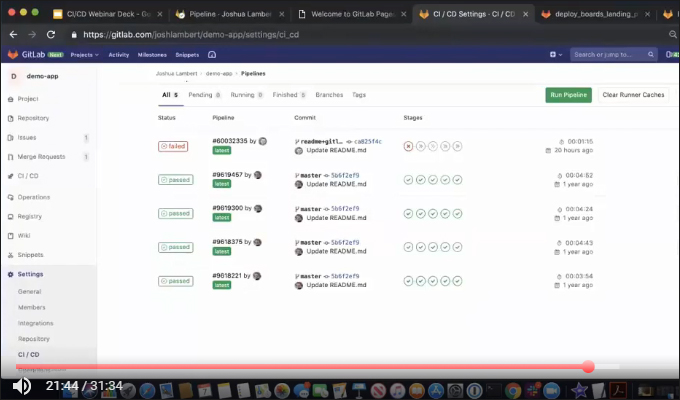This screenshot has height=400, width=680.
Task: Click the first passed stage of pipeline #9619457
Action: point(408,180)
